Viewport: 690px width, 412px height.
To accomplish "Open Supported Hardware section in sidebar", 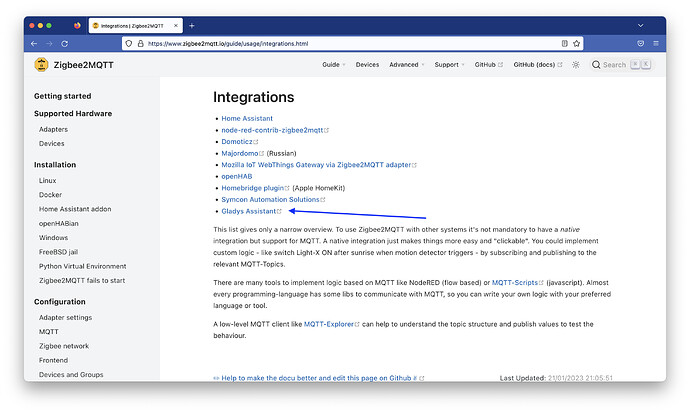I will pyautogui.click(x=73, y=114).
